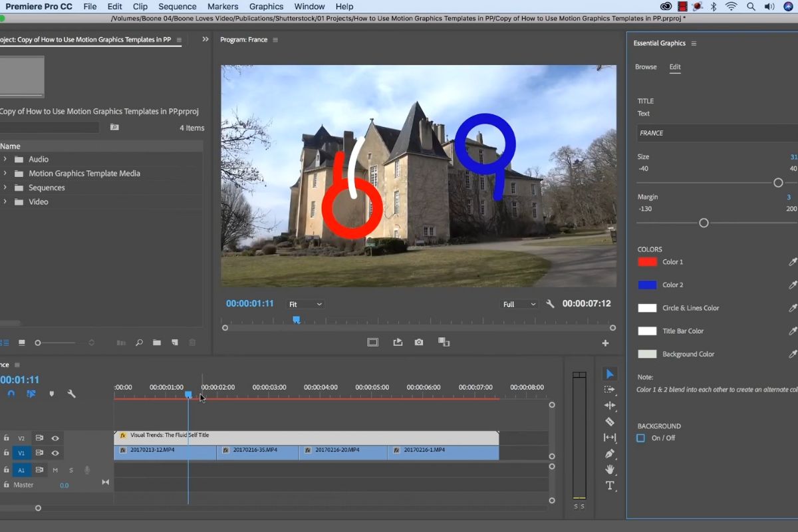This screenshot has width=798, height=532.
Task: Click the eyedropper for Background Color
Action: pos(793,354)
